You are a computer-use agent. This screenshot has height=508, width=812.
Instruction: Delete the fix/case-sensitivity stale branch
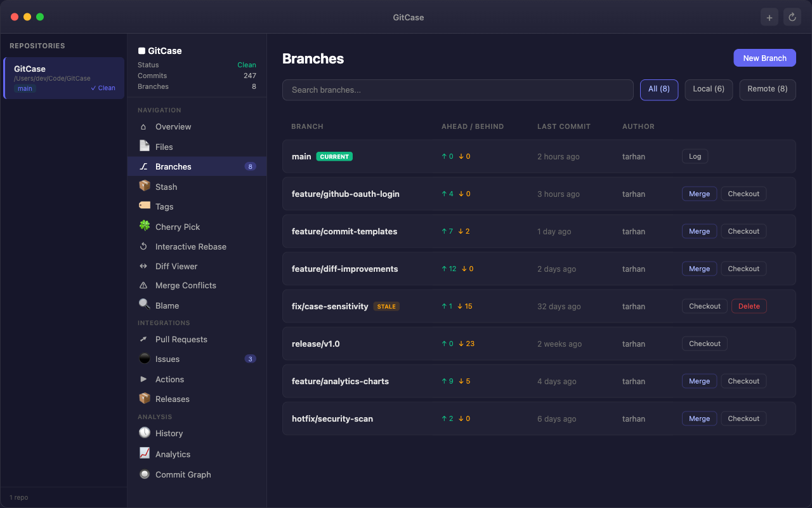[x=749, y=305]
